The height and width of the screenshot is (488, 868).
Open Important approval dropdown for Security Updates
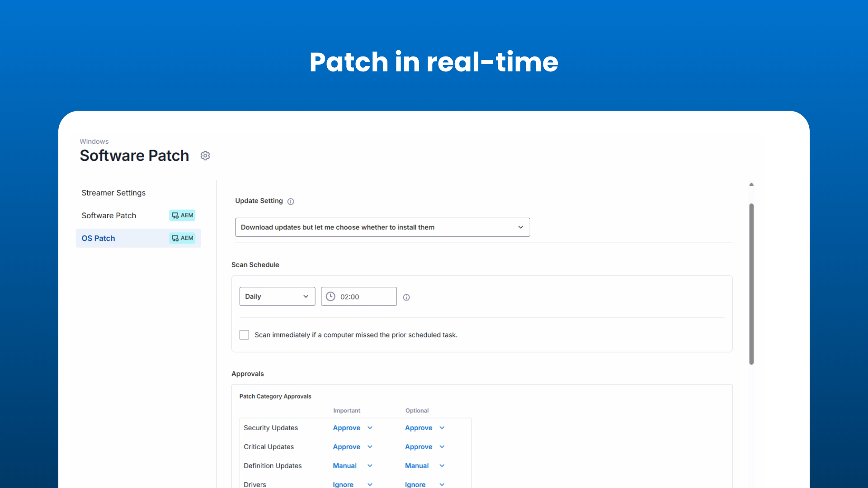(370, 427)
